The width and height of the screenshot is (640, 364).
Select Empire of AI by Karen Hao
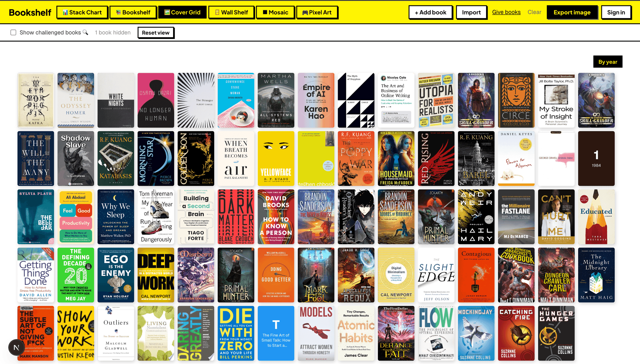point(316,100)
